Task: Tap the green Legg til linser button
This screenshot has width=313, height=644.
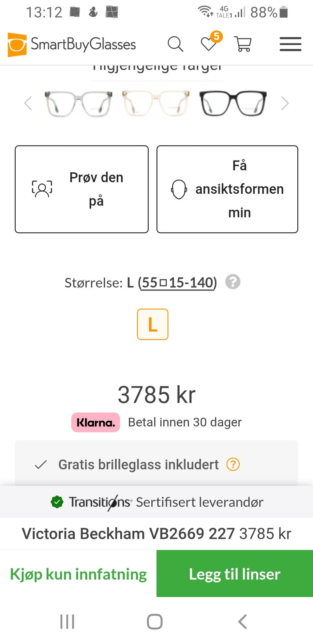Action: (235, 574)
